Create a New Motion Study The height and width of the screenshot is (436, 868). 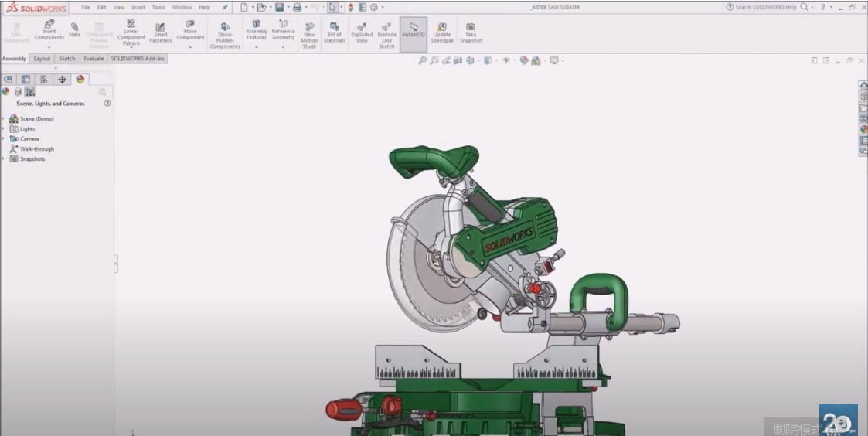tap(309, 36)
